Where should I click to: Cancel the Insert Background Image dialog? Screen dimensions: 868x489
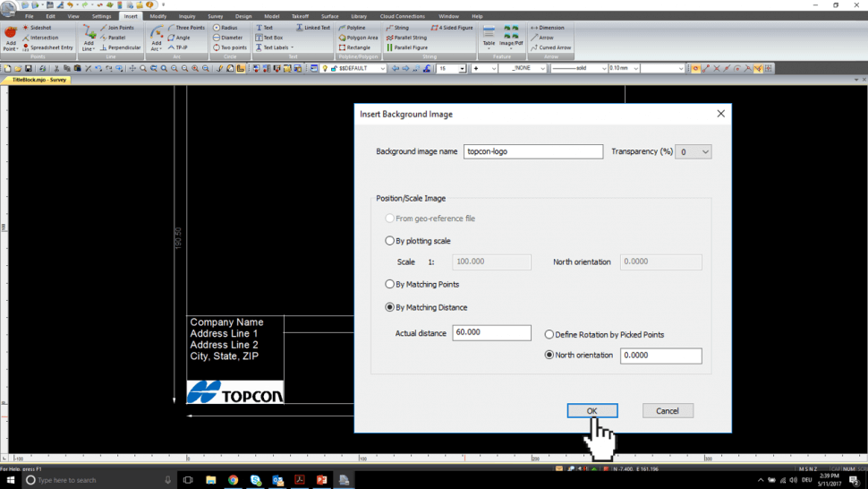point(668,411)
